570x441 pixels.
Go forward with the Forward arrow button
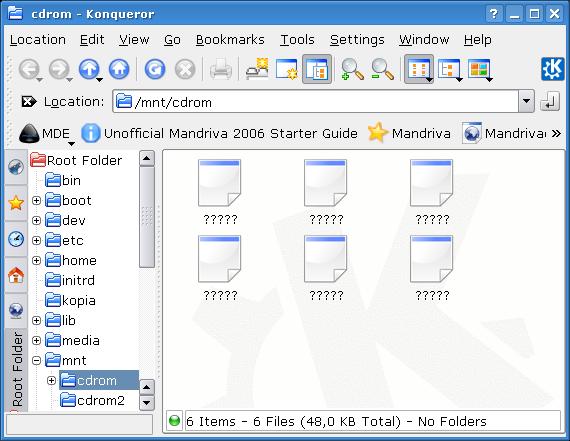[x=59, y=69]
